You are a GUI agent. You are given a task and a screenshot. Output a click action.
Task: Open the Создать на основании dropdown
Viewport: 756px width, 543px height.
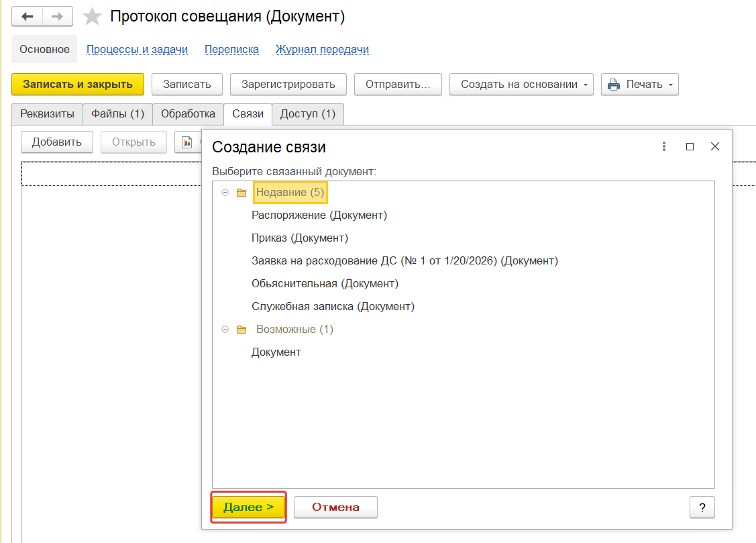point(521,85)
